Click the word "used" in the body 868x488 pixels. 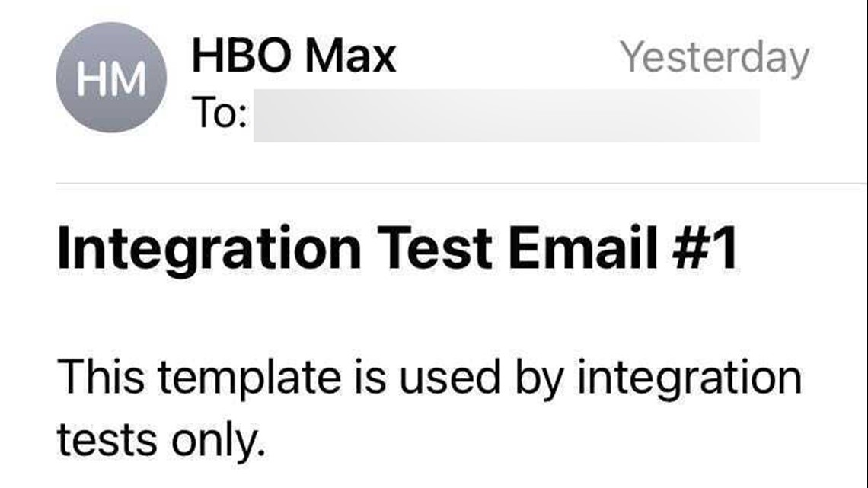449,376
